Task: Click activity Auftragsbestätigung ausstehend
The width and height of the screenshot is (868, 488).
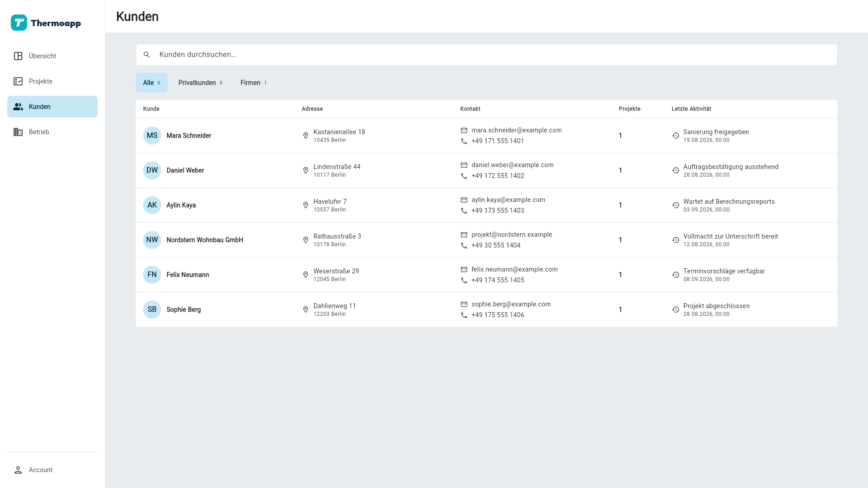Action: point(731,167)
